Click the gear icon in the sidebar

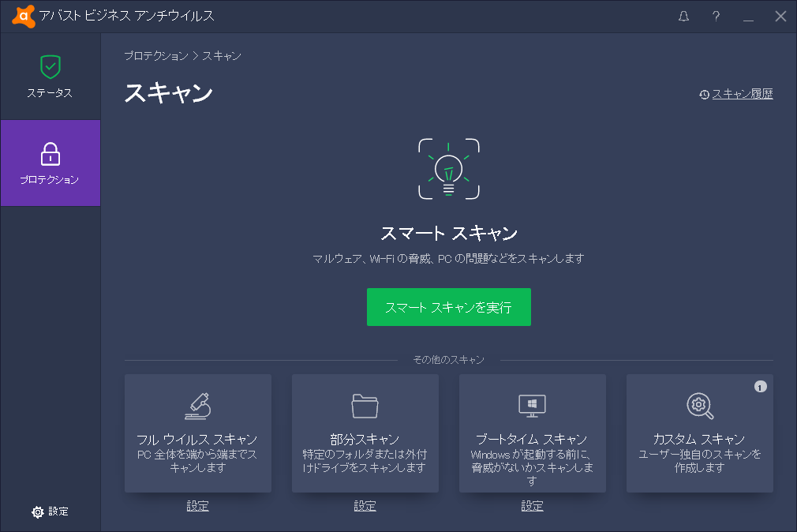tap(38, 511)
